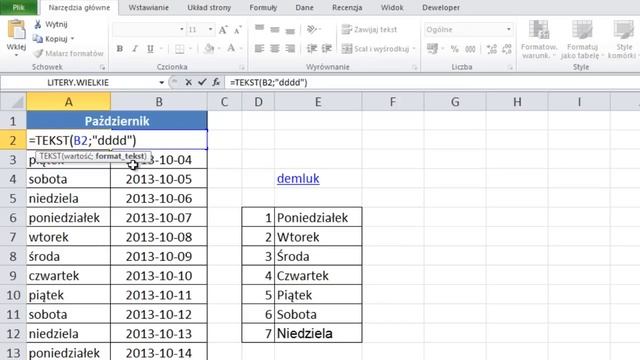The height and width of the screenshot is (360, 640).
Task: Switch to the Recenzja tab
Action: click(347, 7)
